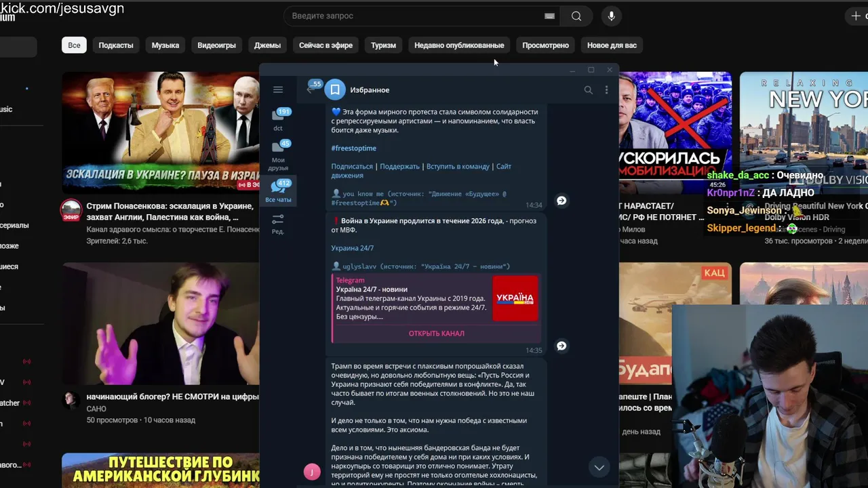Click the Подписаться link
This screenshot has width=868, height=488.
(x=352, y=166)
